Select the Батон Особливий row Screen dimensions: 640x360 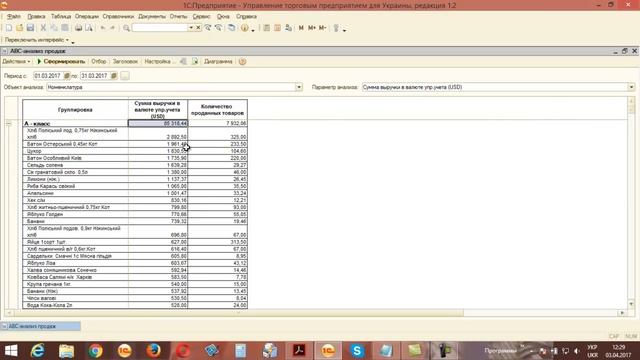point(135,158)
